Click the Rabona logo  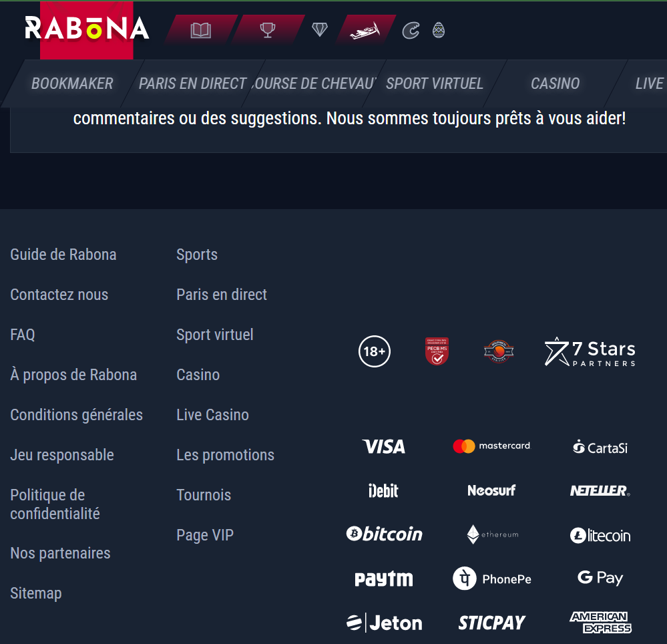point(87,29)
